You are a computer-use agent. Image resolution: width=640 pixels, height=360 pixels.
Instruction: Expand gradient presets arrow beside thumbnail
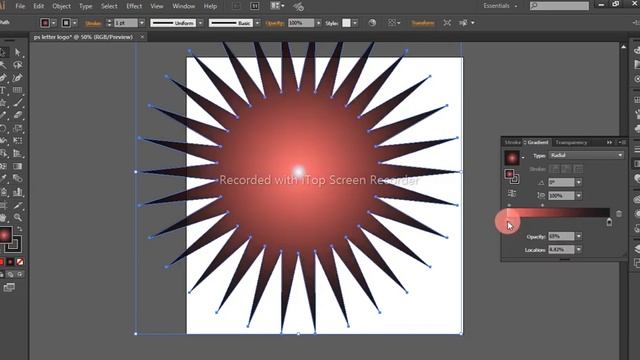(x=523, y=158)
